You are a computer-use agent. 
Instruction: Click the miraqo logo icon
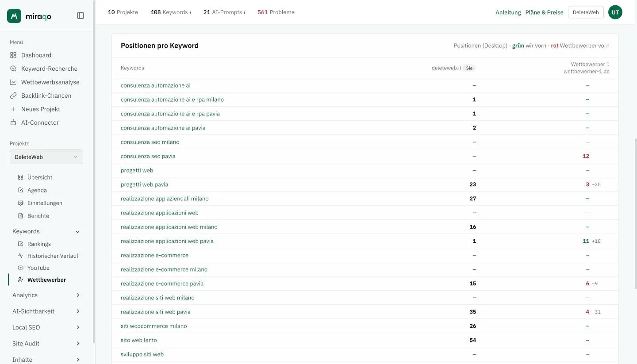pos(14,16)
